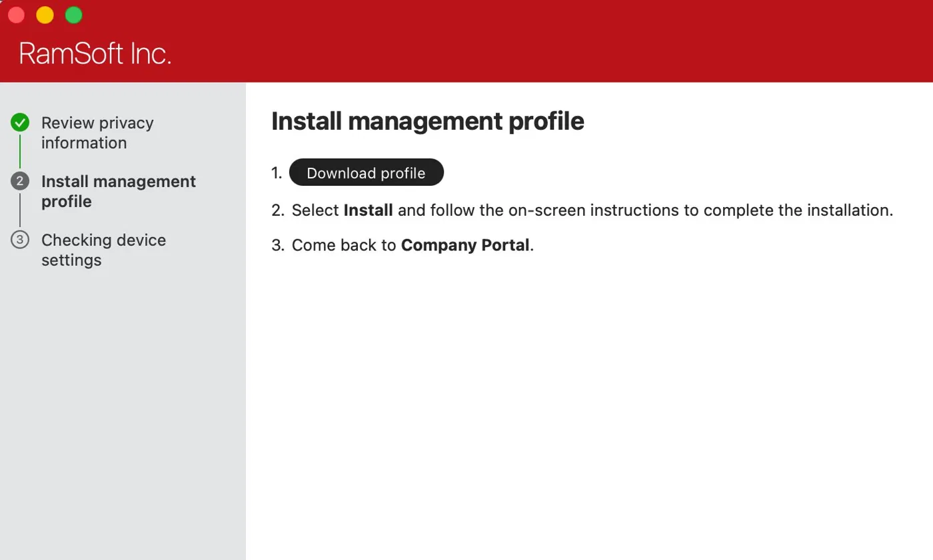
Task: Open the Checking device settings step
Action: pos(103,250)
